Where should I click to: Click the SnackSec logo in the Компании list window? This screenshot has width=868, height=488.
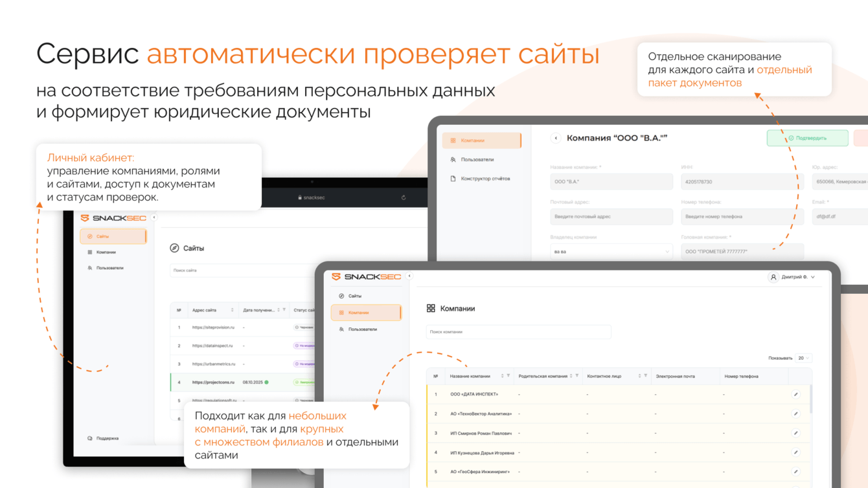[366, 277]
